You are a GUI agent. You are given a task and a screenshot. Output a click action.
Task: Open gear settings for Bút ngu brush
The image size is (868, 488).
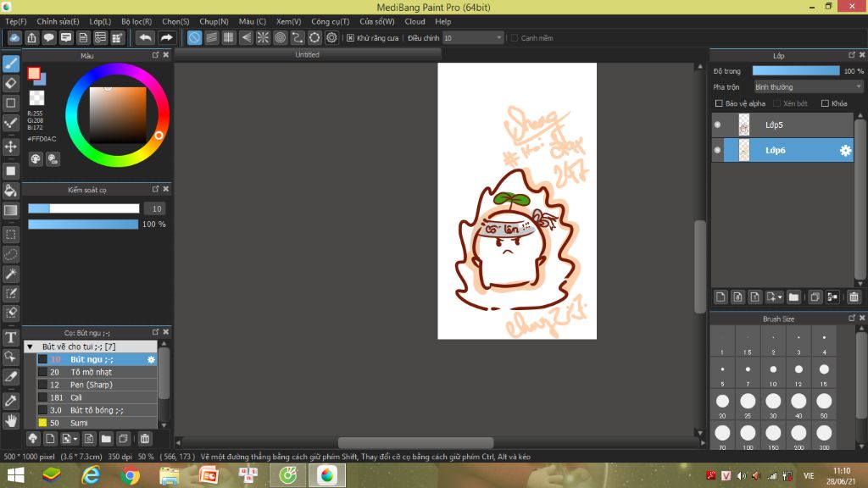[x=151, y=359]
